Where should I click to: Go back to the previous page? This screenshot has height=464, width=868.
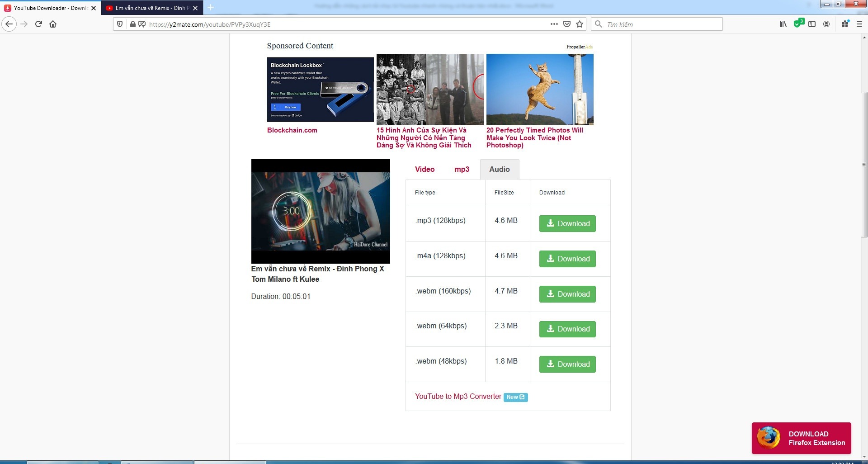9,24
